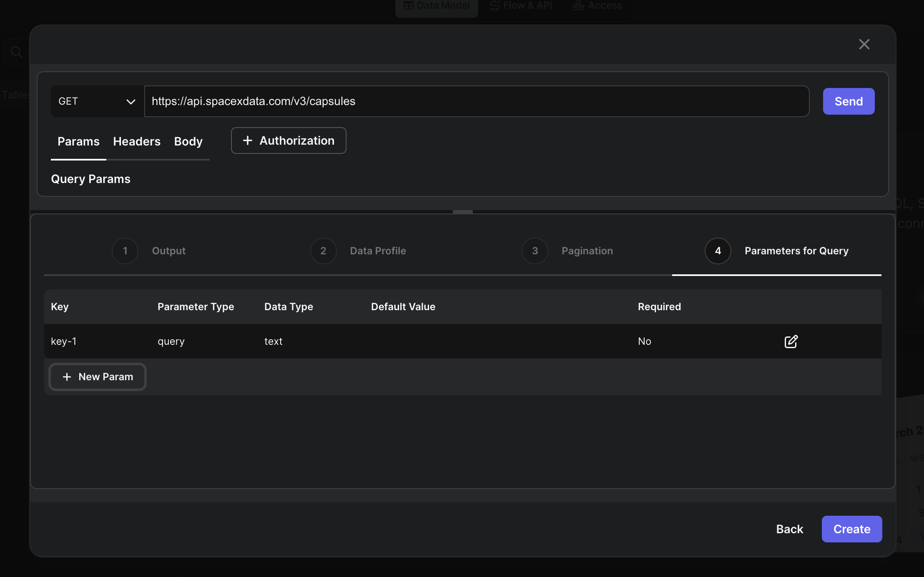Click the No required value
Viewport: 924px width, 577px height.
coord(645,341)
